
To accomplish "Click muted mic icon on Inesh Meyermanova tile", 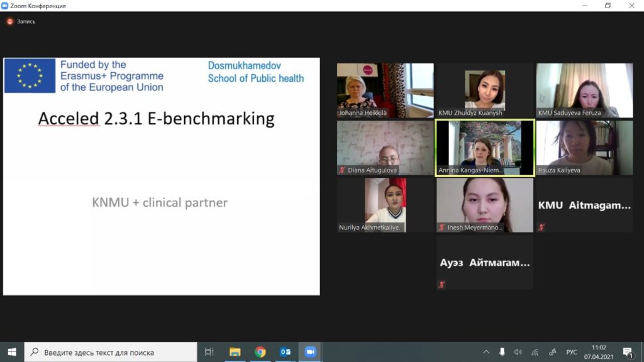I will tap(441, 228).
